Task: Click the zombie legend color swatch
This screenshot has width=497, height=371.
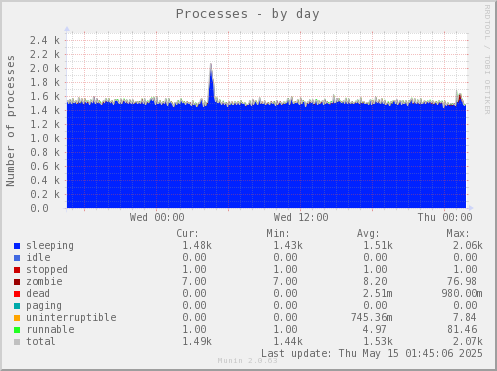Action: [x=17, y=282]
